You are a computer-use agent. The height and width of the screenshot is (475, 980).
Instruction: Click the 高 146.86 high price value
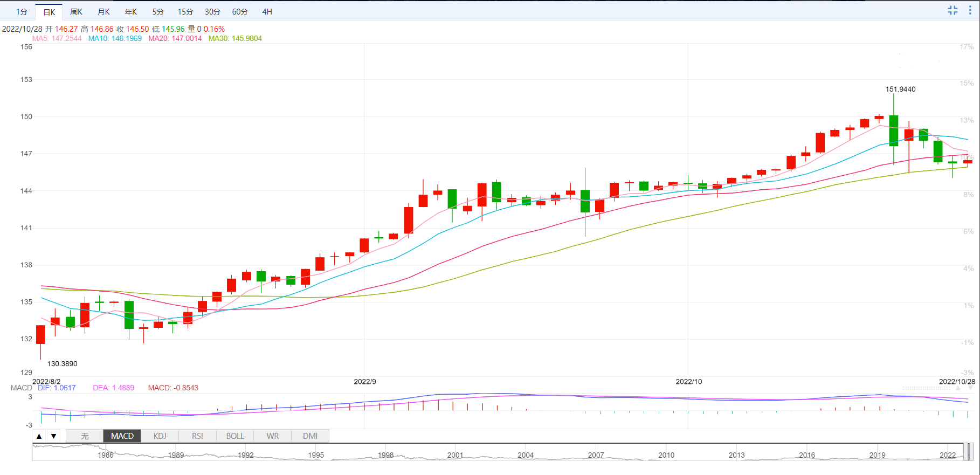[x=97, y=29]
